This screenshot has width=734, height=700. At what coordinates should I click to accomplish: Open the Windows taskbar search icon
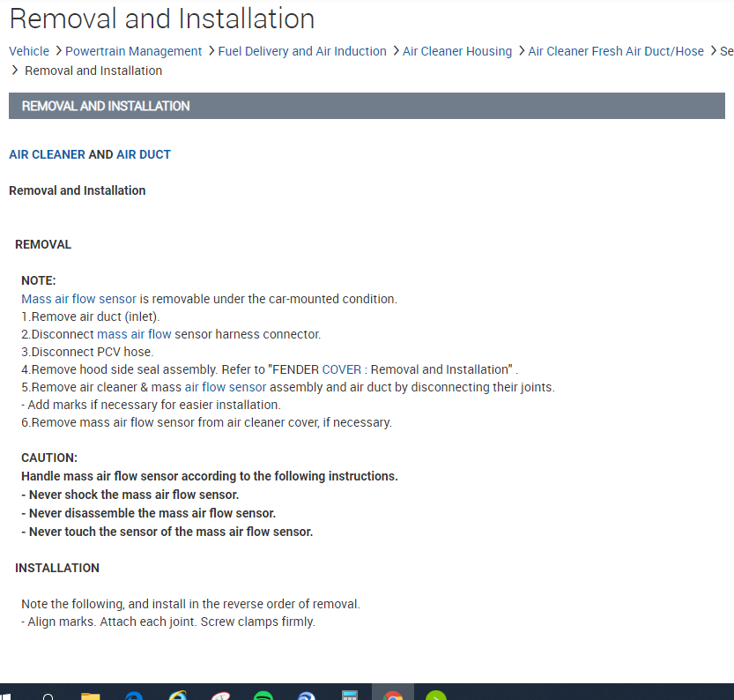pyautogui.click(x=48, y=696)
